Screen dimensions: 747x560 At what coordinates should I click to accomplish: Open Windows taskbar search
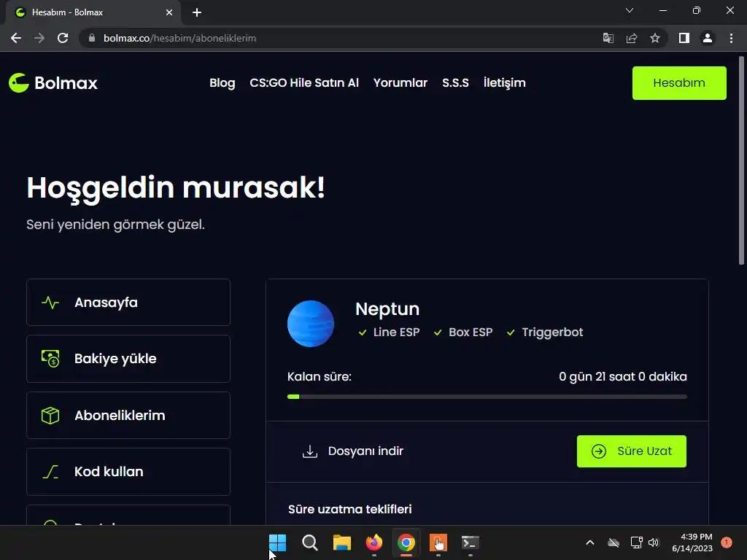click(x=309, y=542)
